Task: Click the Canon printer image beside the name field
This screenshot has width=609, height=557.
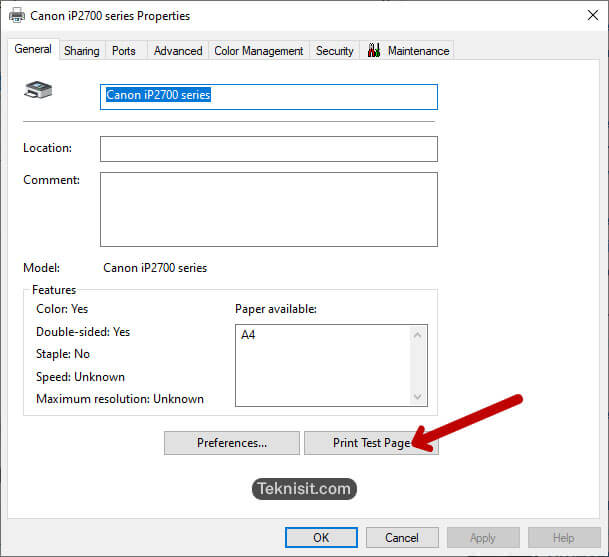Action: pos(38,90)
